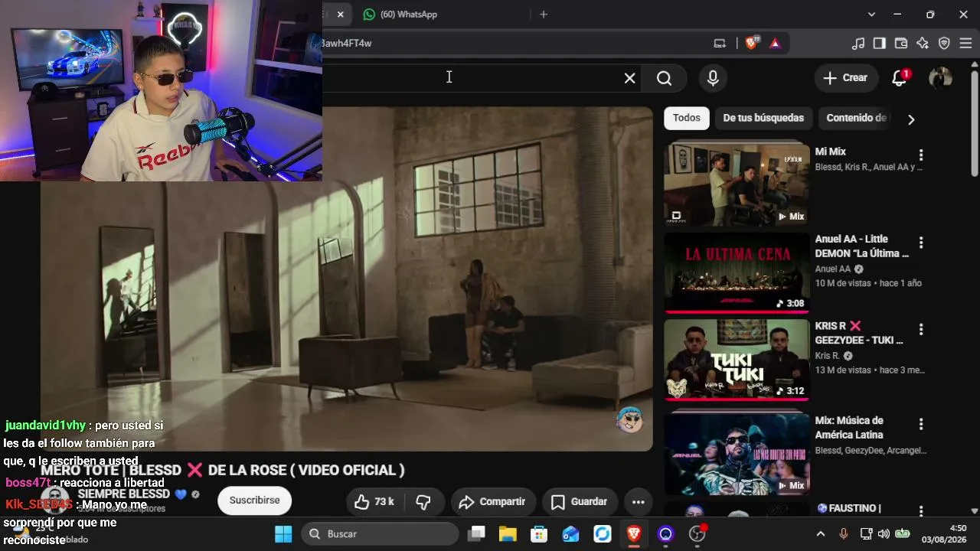Open the Windows Start menu

283,534
